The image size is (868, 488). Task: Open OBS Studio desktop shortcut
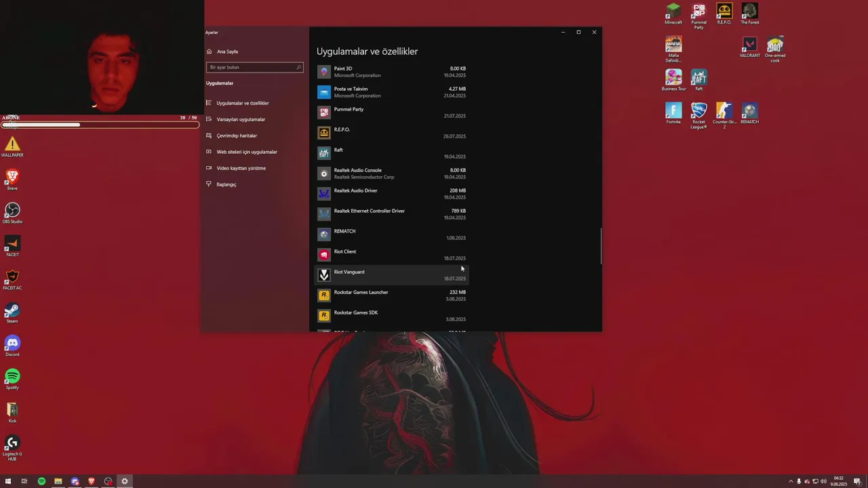click(x=12, y=213)
